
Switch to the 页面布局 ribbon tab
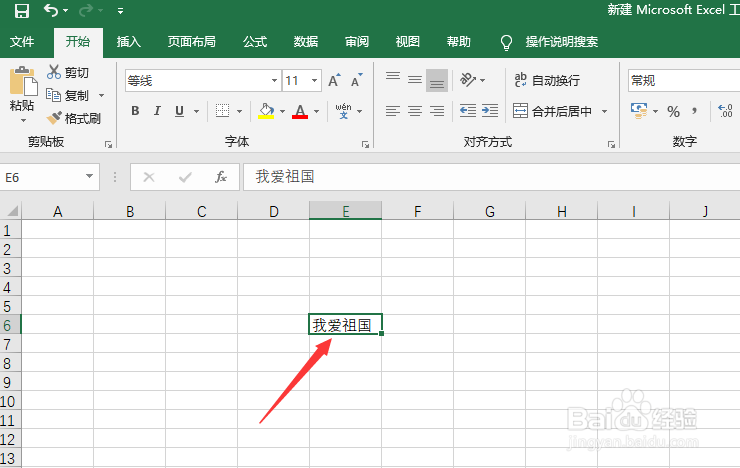[x=192, y=42]
